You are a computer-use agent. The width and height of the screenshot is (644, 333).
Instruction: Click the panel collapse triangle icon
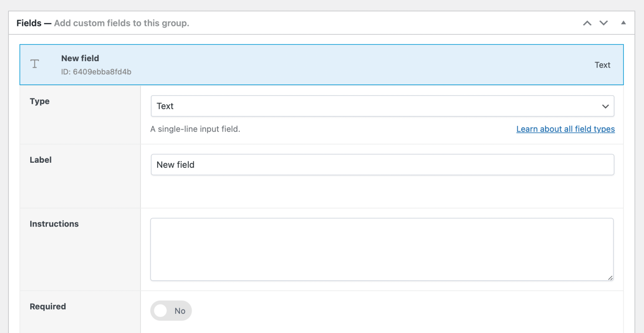[623, 23]
